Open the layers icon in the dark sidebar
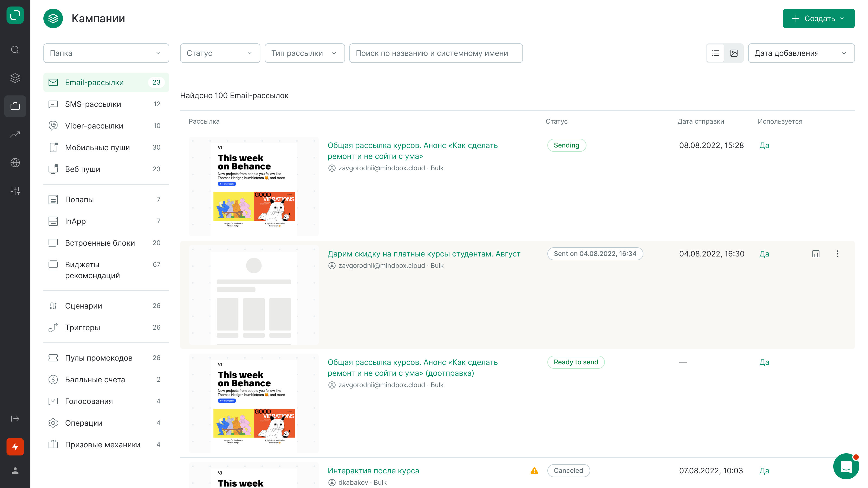Viewport: 868px width, 488px height. click(15, 78)
